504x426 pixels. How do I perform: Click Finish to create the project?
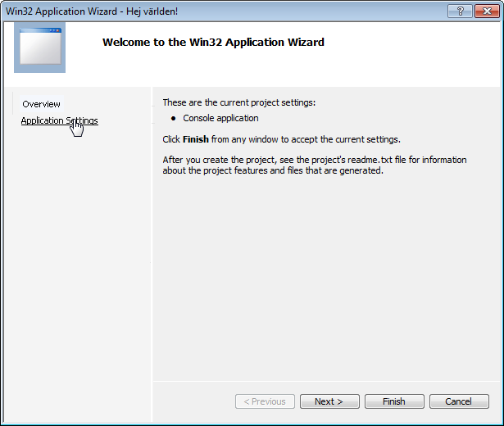click(x=394, y=401)
